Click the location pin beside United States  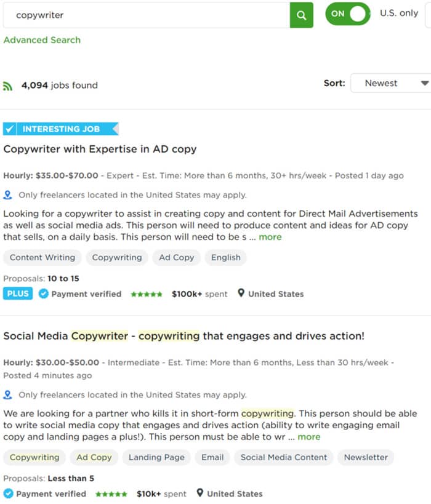click(x=241, y=294)
